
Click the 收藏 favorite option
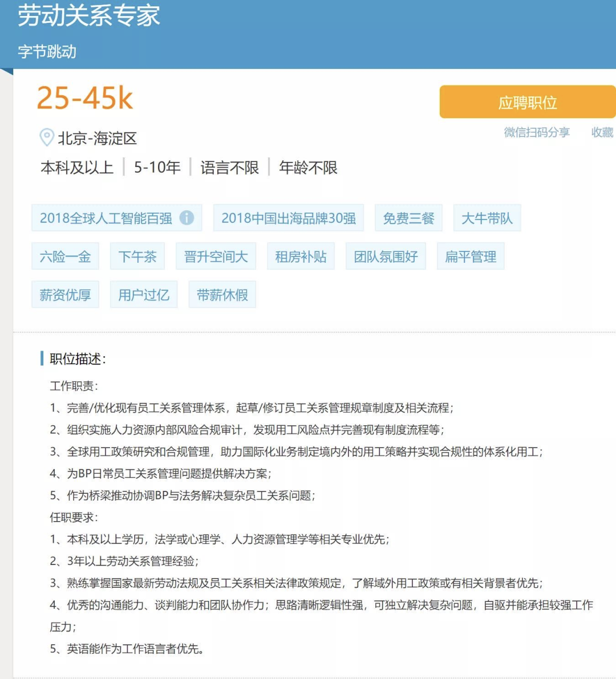pyautogui.click(x=603, y=132)
